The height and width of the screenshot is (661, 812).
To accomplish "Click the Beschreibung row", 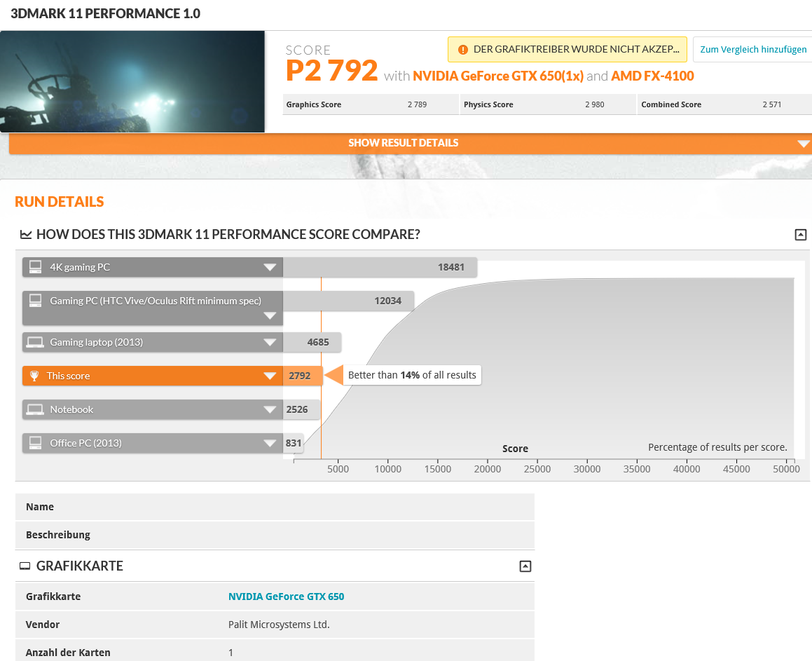I will coord(275,535).
